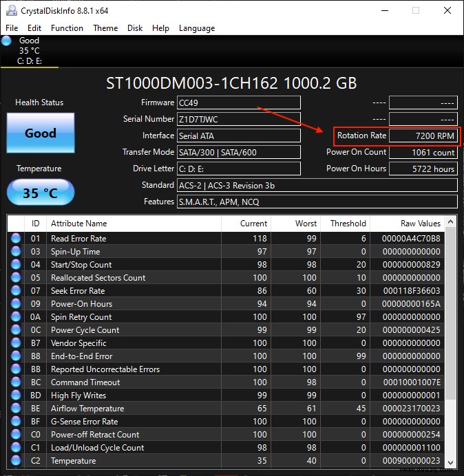Screen dimensions: 464x476
Task: Open the Edit menu
Action: [34, 28]
